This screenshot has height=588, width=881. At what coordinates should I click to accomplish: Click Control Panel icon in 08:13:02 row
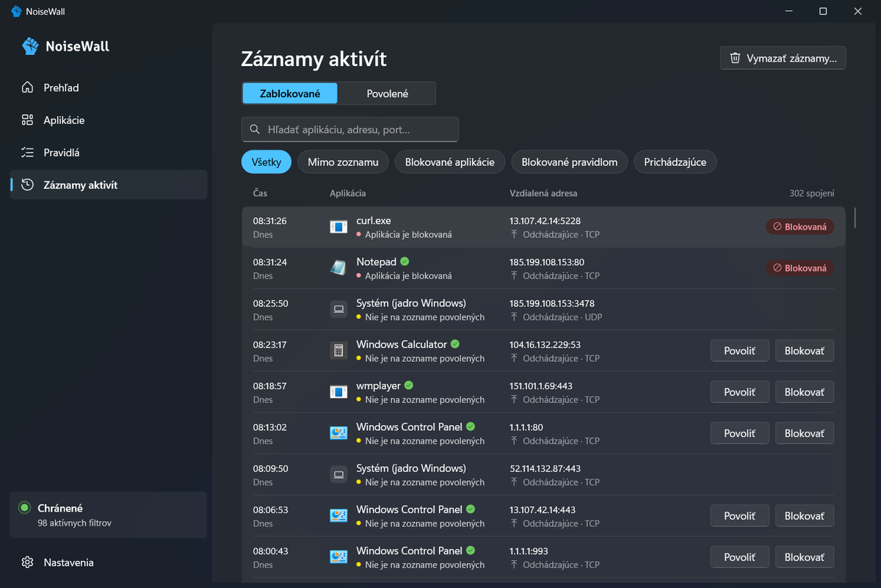point(338,433)
